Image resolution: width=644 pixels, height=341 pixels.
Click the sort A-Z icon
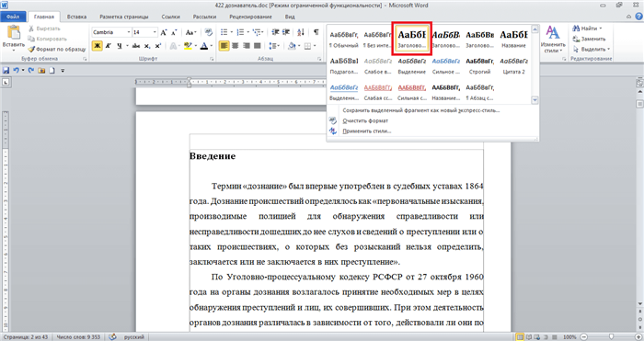click(301, 32)
